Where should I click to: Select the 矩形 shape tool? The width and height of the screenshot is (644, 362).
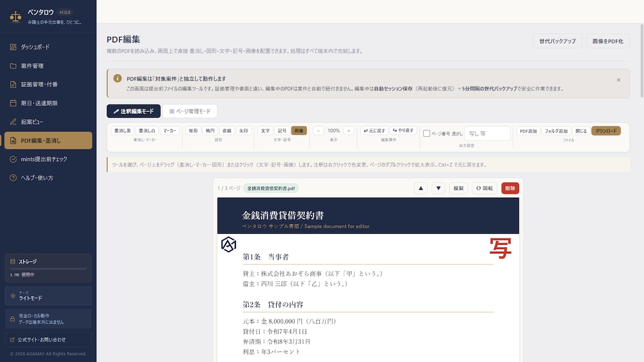tap(193, 130)
